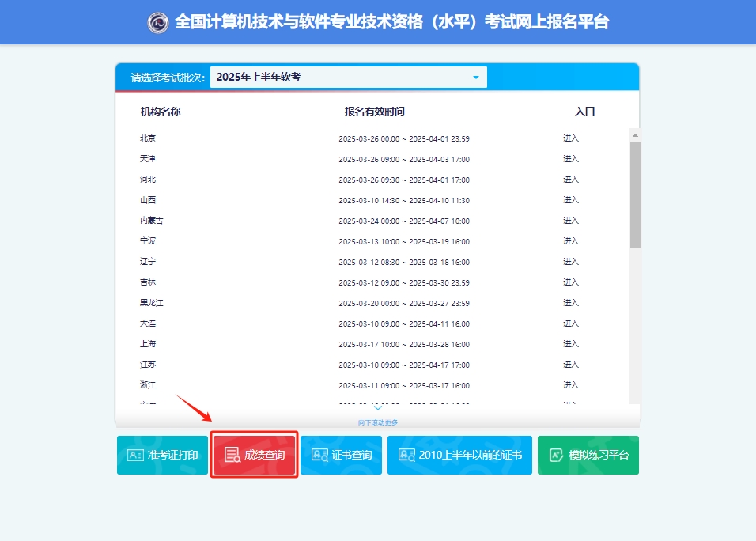This screenshot has width=756, height=541.
Task: Select the 吉林 institution name
Action: [x=148, y=282]
